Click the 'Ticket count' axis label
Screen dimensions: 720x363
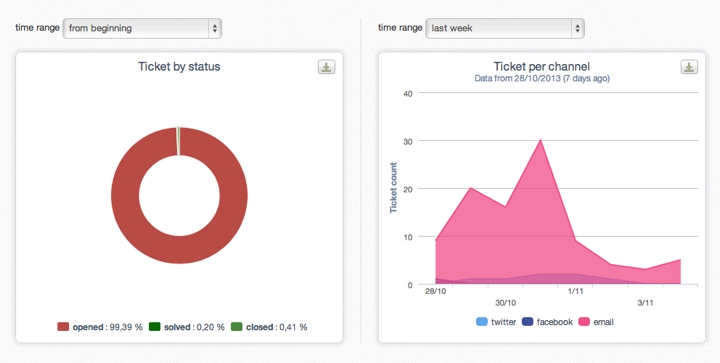pyautogui.click(x=393, y=188)
